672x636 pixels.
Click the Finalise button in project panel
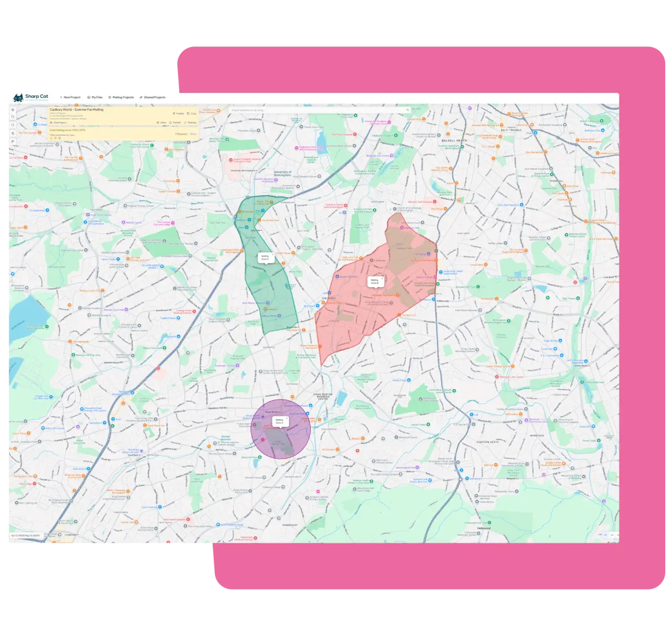pyautogui.click(x=178, y=114)
